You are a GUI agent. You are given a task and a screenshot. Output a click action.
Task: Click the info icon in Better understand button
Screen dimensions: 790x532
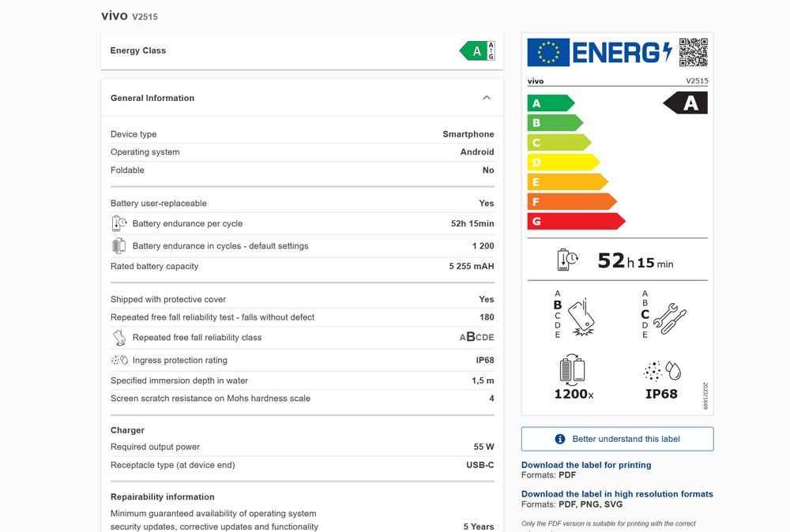click(x=560, y=439)
